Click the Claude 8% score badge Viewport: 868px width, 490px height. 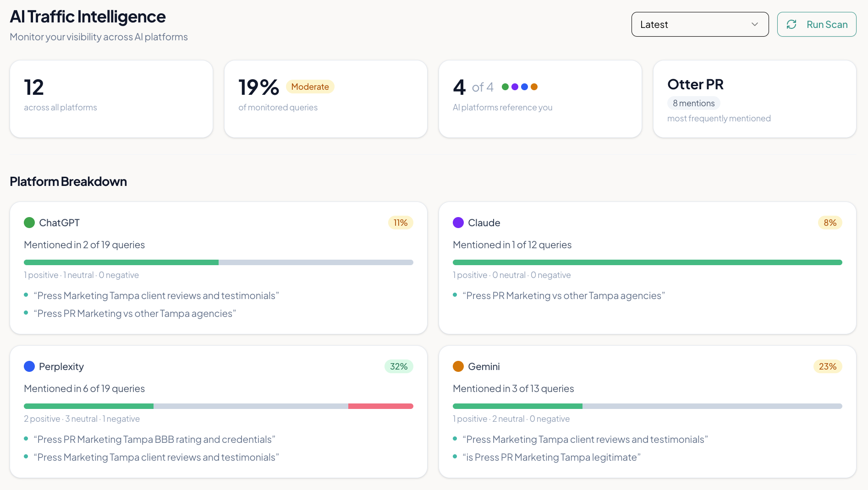pos(830,223)
